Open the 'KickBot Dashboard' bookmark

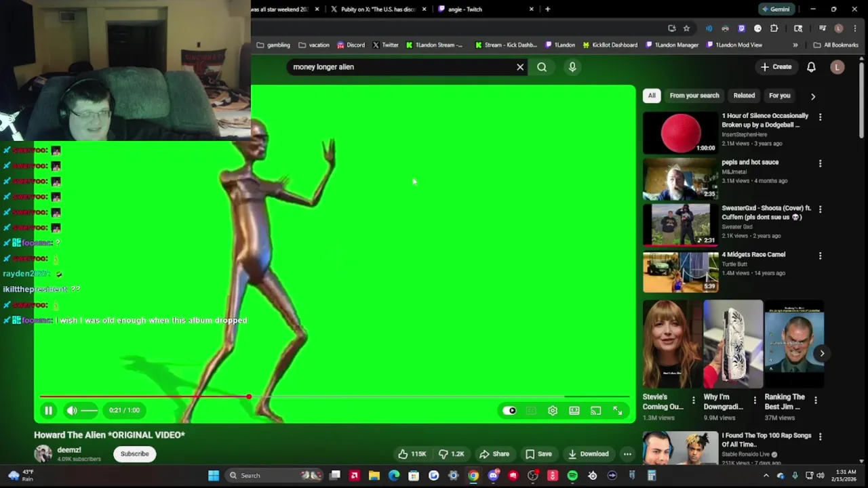click(610, 45)
